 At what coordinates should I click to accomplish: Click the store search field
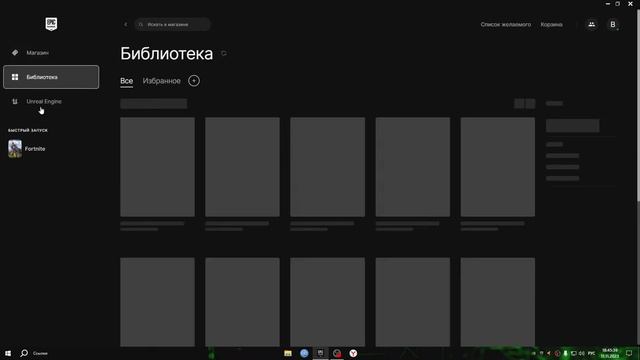pos(173,24)
